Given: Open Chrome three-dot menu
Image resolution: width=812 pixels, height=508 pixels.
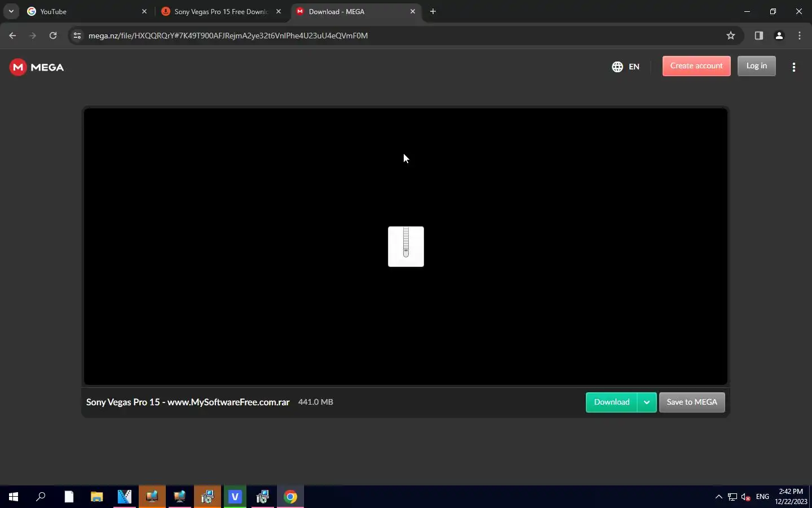Looking at the screenshot, I should (x=800, y=36).
